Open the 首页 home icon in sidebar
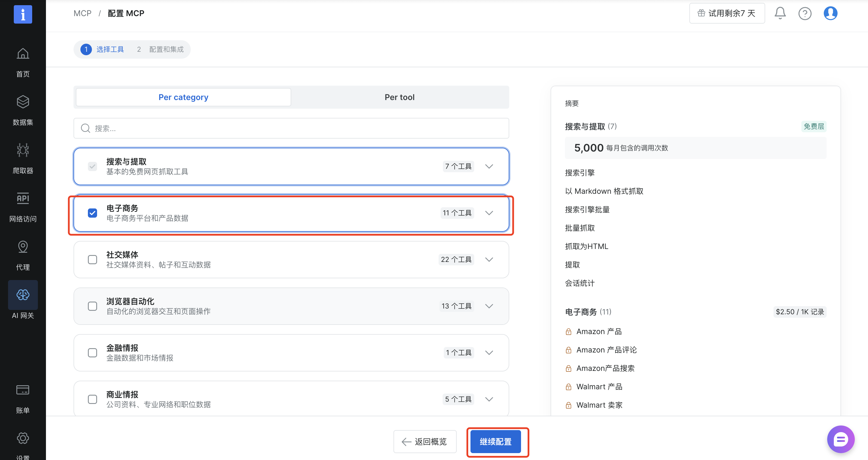Viewport: 868px width, 460px height. pyautogui.click(x=23, y=54)
